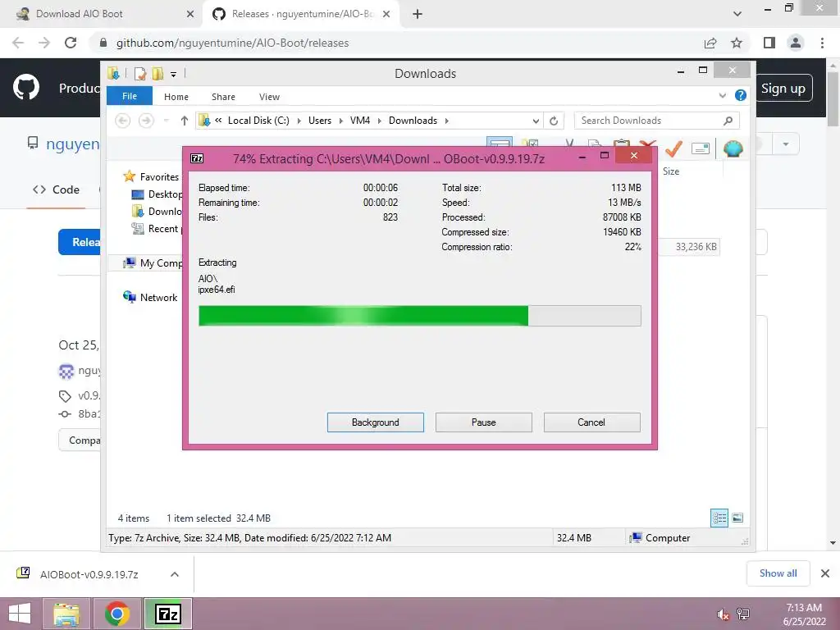
Task: Open recent locations dropdown arrow in Explorer
Action: click(x=167, y=121)
